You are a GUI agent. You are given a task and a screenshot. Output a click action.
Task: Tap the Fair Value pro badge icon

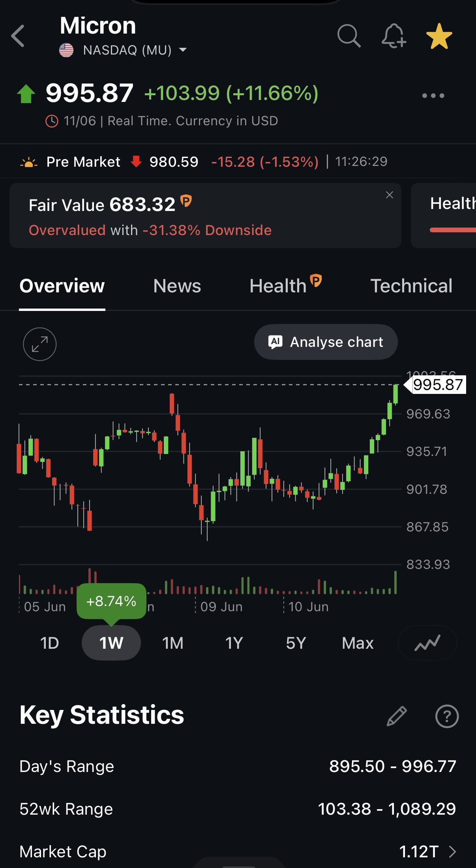click(186, 201)
